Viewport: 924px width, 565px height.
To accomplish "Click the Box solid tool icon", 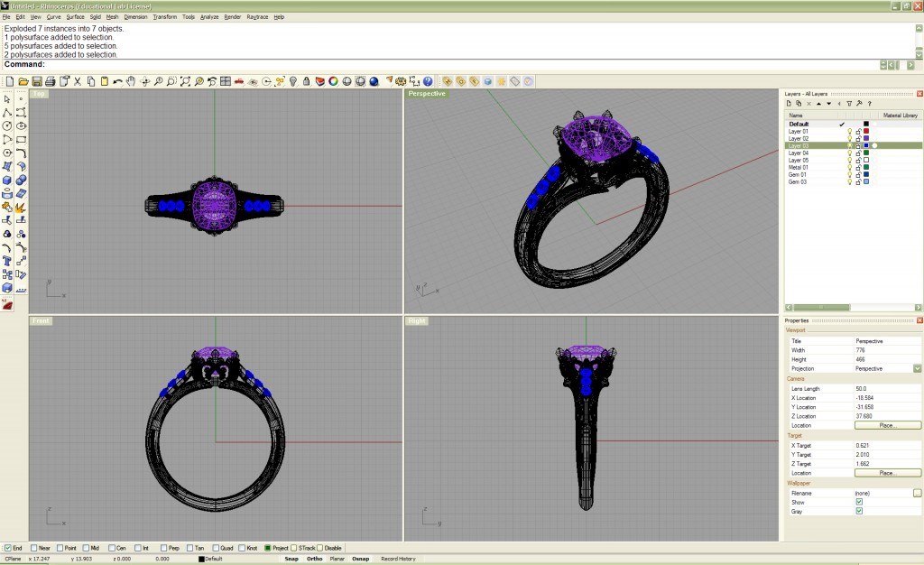I will point(8,180).
